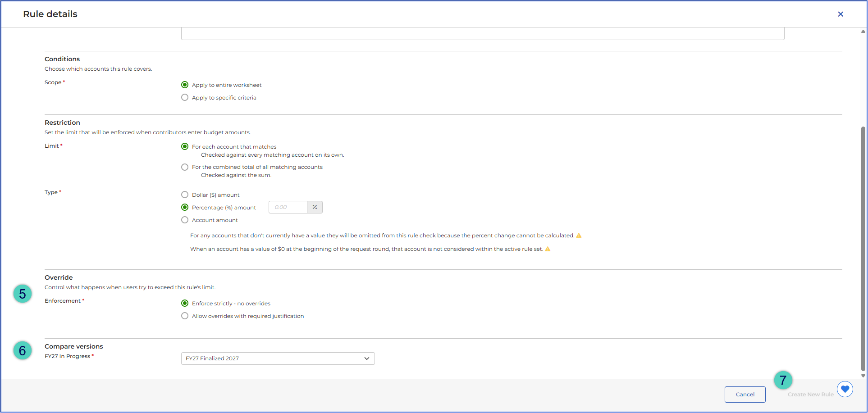Open the FY27 Finalized 2027 dropdown
Viewport: 868px width, 413px height.
(x=278, y=359)
